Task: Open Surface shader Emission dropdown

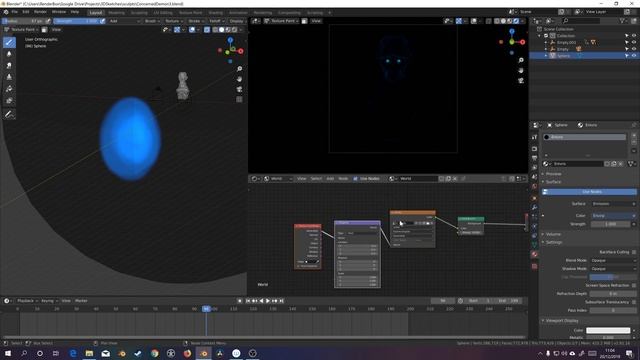Action: 613,204
